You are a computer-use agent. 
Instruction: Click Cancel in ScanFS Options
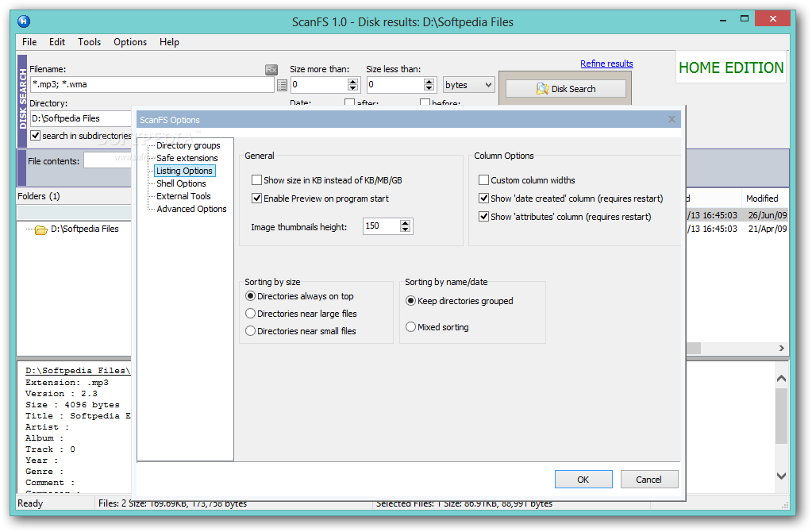[x=648, y=479]
